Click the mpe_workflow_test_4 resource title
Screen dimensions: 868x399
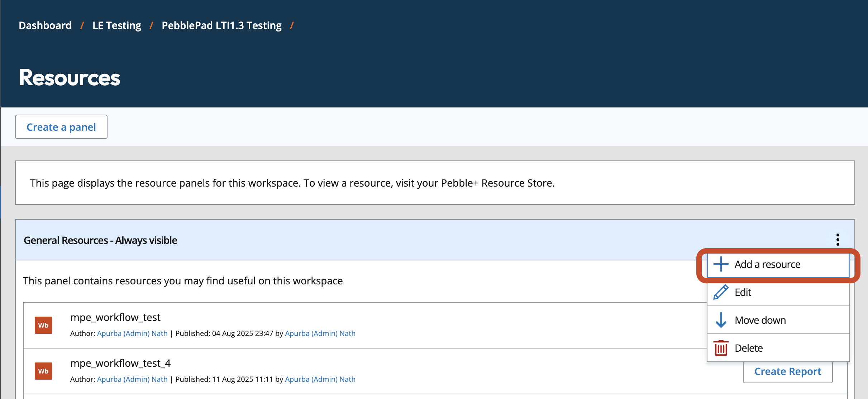[x=120, y=363]
